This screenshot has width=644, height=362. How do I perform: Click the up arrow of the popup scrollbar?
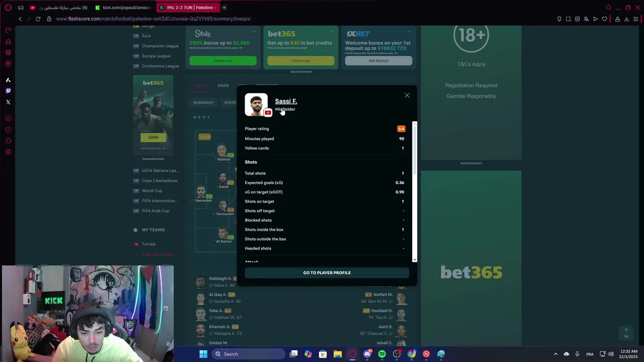(x=415, y=124)
